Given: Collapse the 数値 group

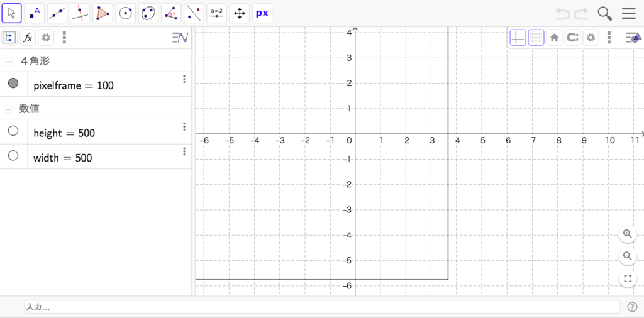Looking at the screenshot, I should click(x=8, y=109).
